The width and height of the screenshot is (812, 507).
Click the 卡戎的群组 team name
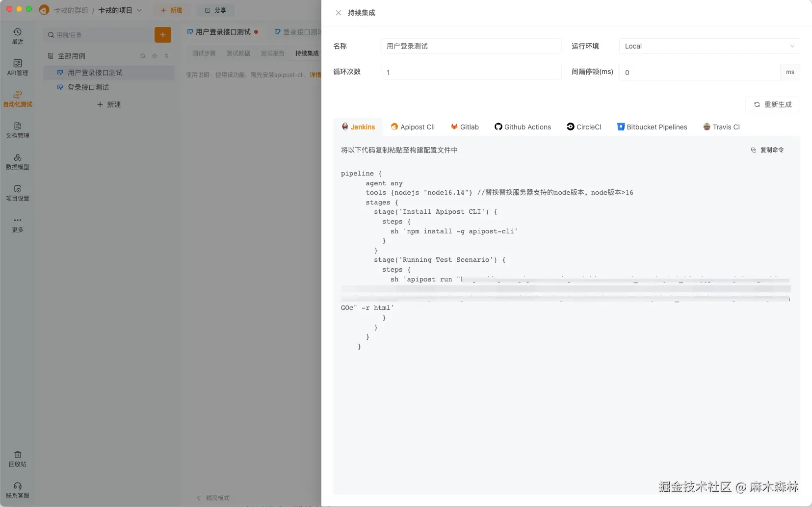pos(71,10)
